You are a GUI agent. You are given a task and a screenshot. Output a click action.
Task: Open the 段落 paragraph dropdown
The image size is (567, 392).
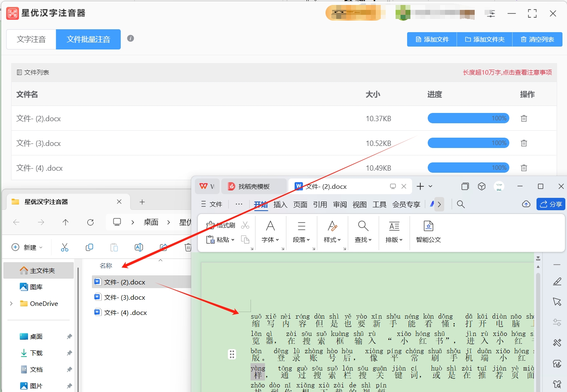pos(301,239)
